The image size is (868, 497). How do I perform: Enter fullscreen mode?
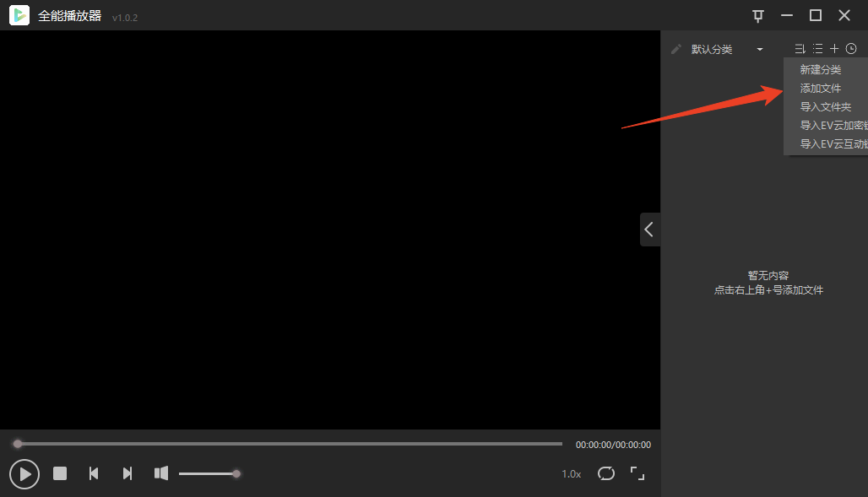[x=637, y=473]
